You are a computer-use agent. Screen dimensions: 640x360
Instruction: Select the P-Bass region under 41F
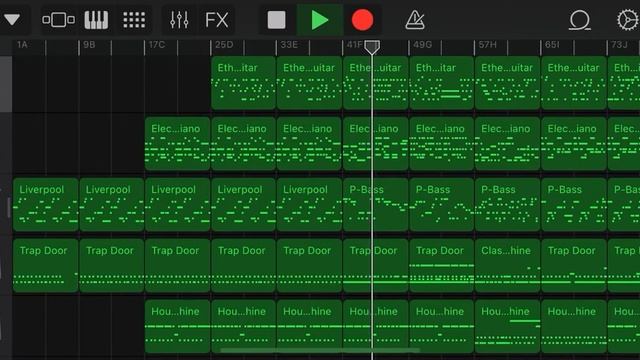click(x=376, y=204)
